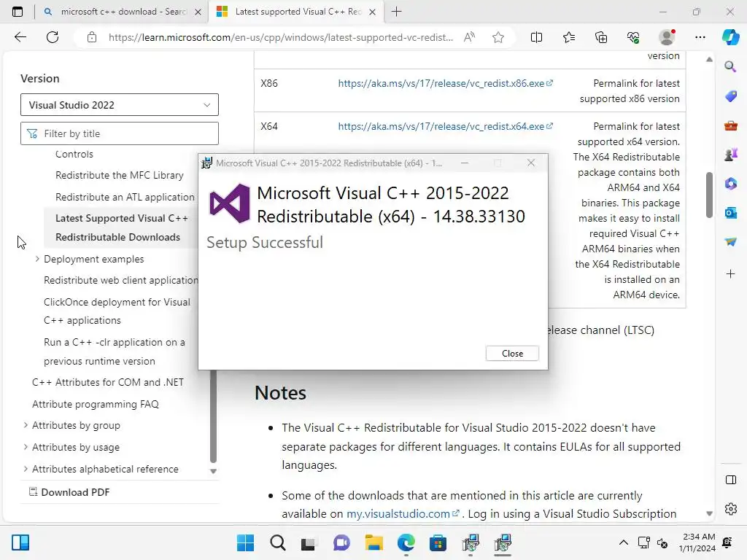Switch to microsoft c++ download search tab

click(x=123, y=12)
